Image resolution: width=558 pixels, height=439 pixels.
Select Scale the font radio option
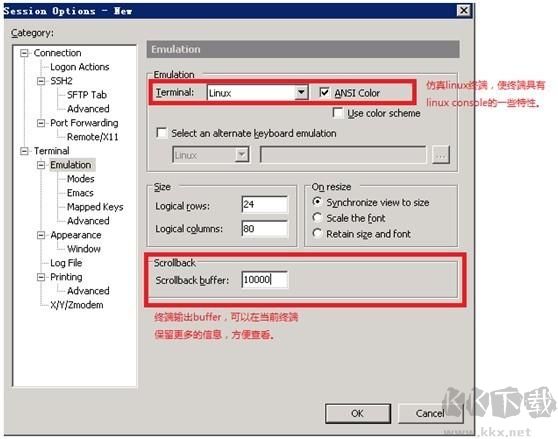[317, 217]
